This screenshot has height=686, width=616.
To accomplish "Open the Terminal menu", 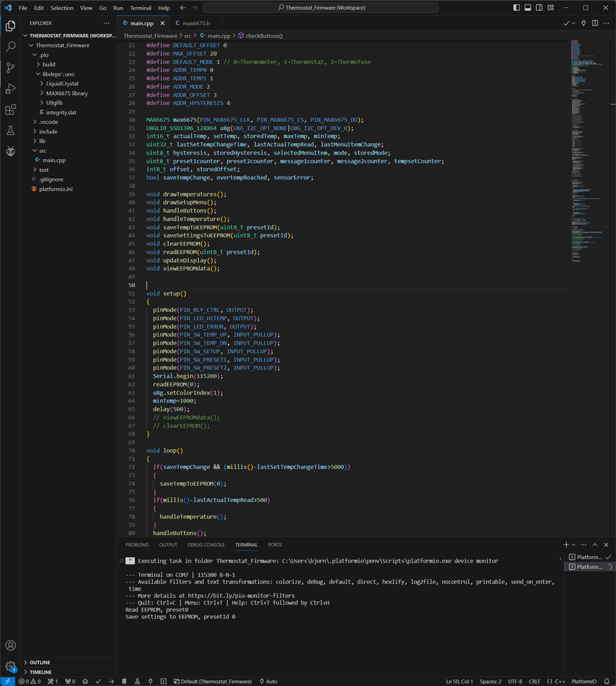I will coord(140,8).
